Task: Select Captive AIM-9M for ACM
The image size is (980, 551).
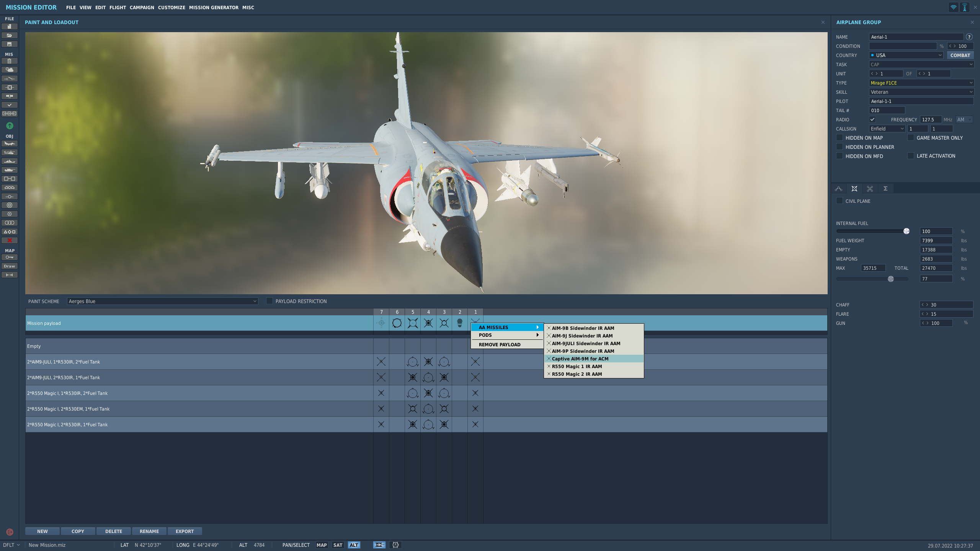Action: (579, 359)
